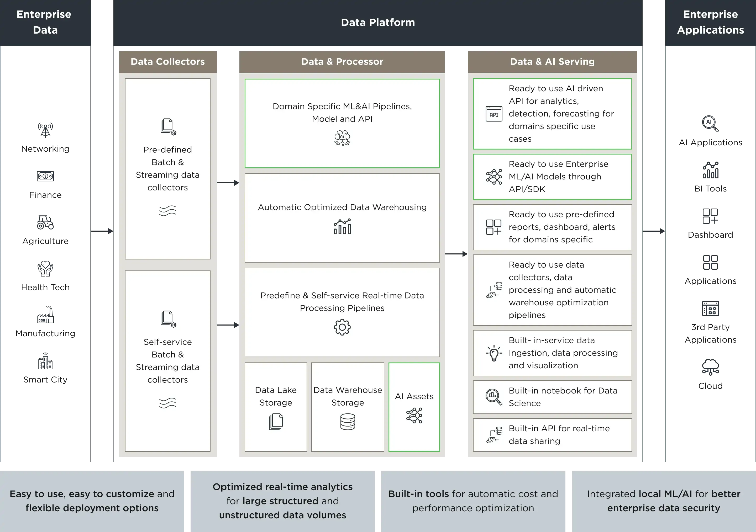The width and height of the screenshot is (756, 532).
Task: Click the bar chart icon under Data Warehousing
Action: tap(342, 227)
